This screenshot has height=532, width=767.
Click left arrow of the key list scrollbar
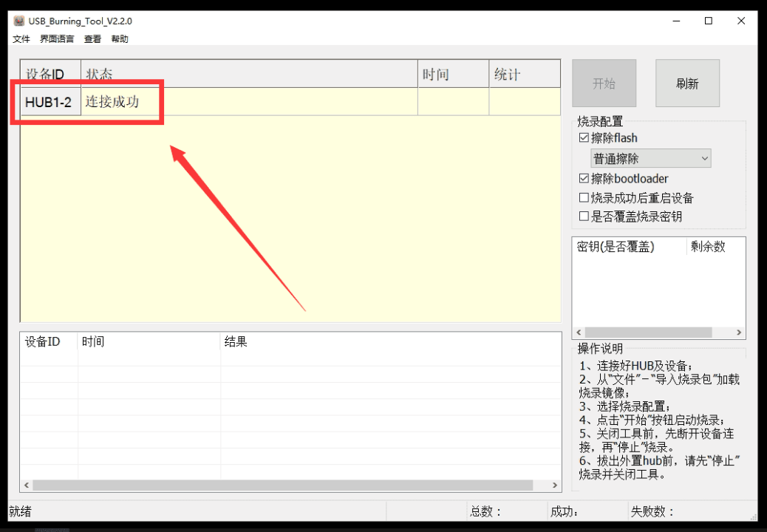579,332
